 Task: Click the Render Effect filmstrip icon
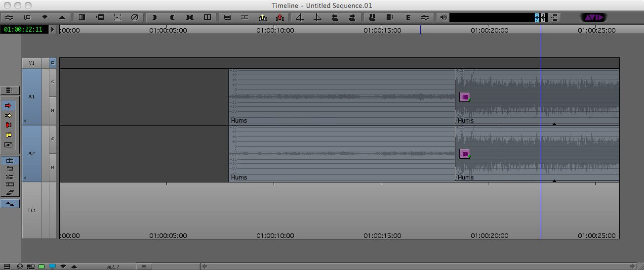[100, 17]
